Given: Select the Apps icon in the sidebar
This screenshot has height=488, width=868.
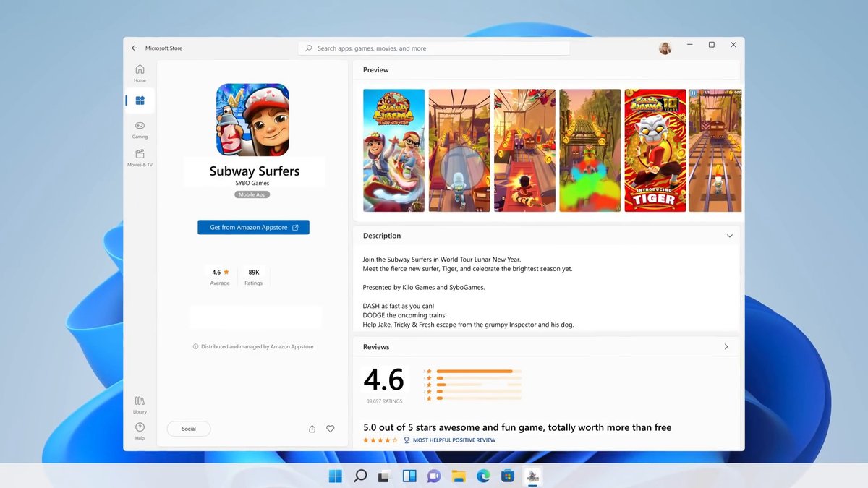Looking at the screenshot, I should [x=139, y=100].
